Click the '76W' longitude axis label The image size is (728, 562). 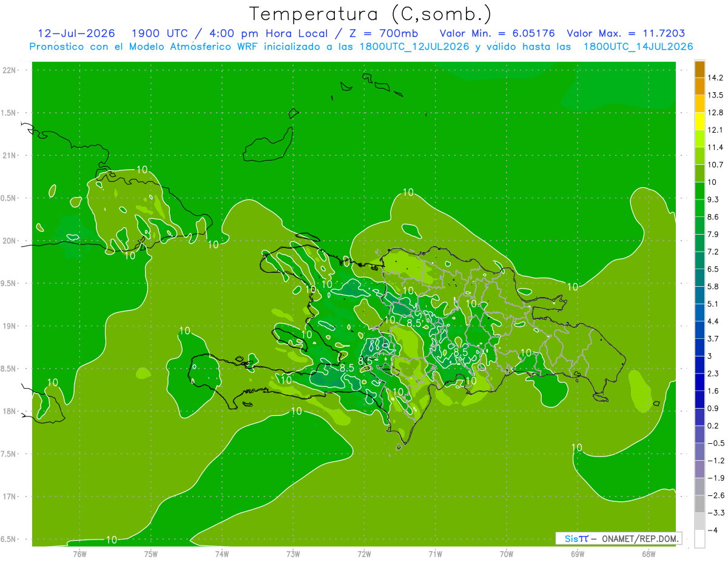pyautogui.click(x=79, y=554)
